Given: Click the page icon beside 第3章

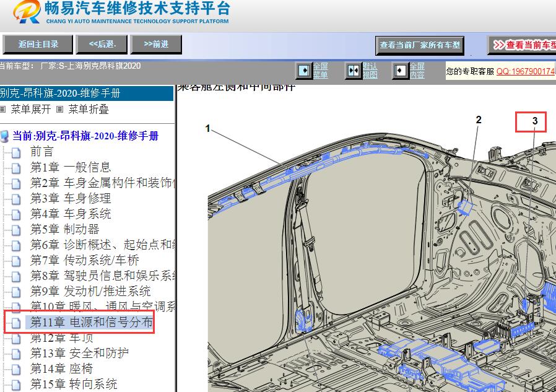Looking at the screenshot, I should (x=16, y=199).
